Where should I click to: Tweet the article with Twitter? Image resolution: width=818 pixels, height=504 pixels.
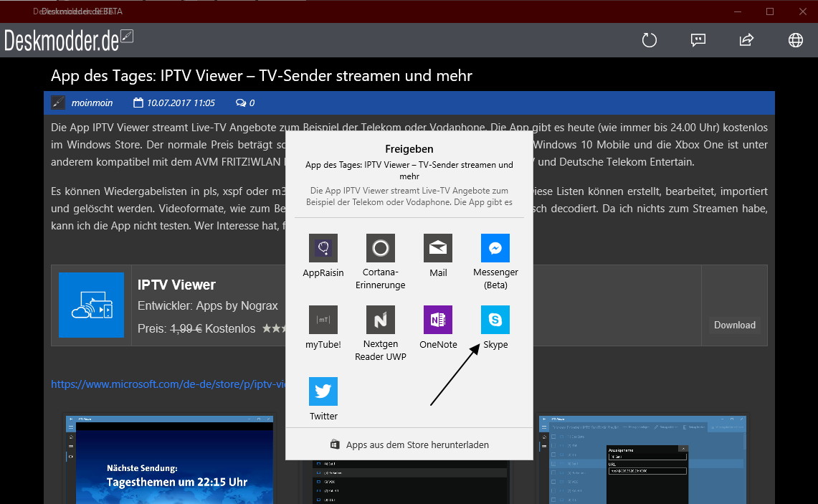pos(323,391)
